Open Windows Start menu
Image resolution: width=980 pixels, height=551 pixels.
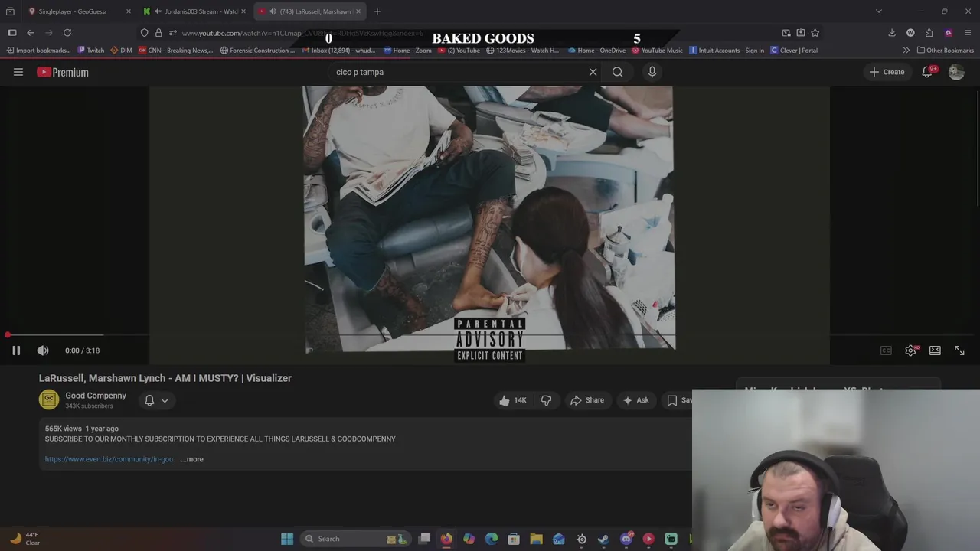pos(287,539)
